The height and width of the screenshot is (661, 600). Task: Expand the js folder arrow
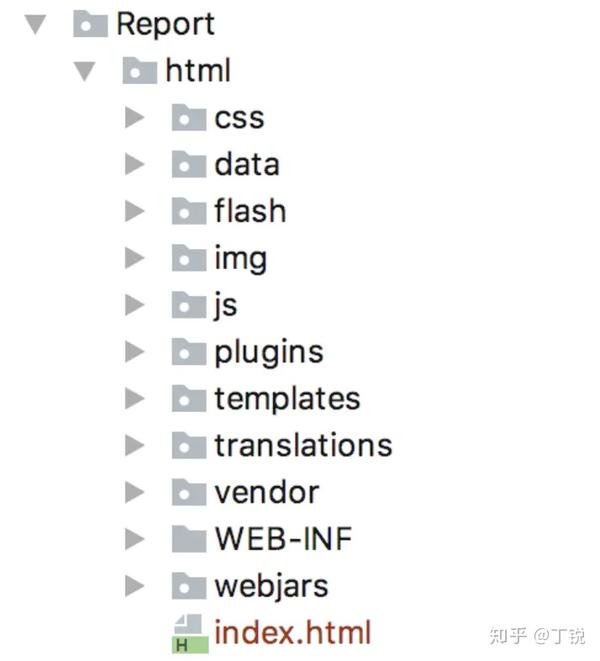(x=135, y=305)
